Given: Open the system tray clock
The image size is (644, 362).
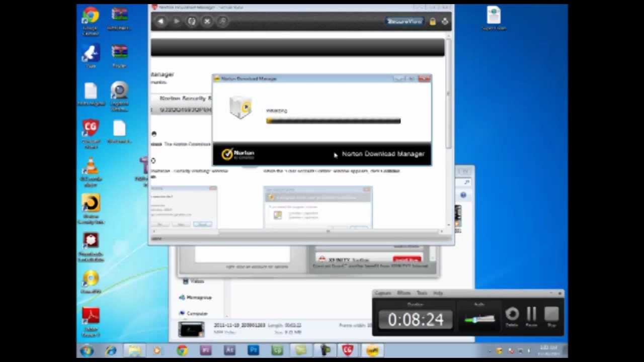Looking at the screenshot, I should point(548,350).
